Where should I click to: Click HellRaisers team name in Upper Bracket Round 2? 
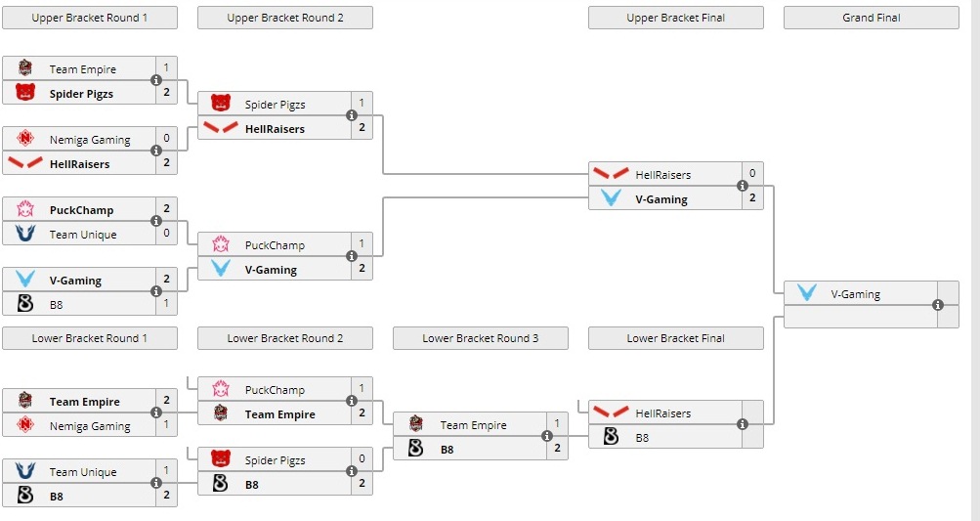[x=275, y=129]
